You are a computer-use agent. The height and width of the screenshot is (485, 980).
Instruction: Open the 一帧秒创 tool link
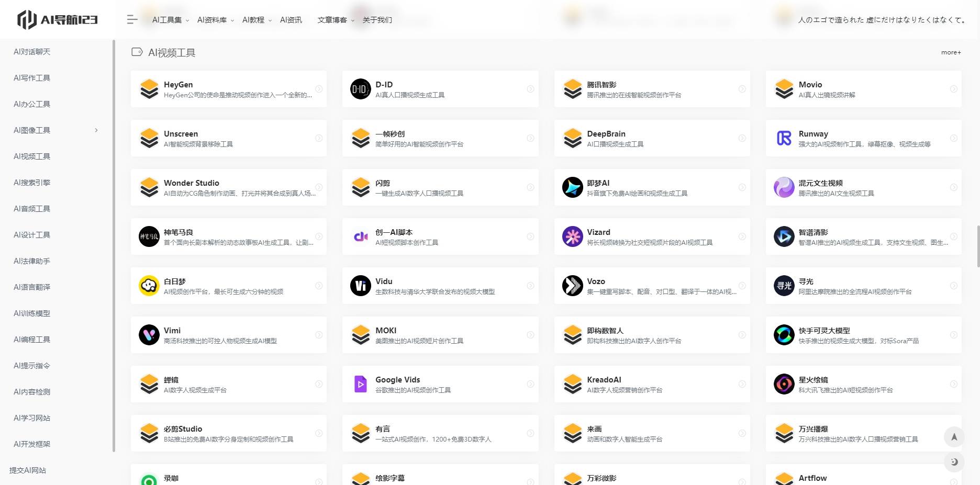440,138
